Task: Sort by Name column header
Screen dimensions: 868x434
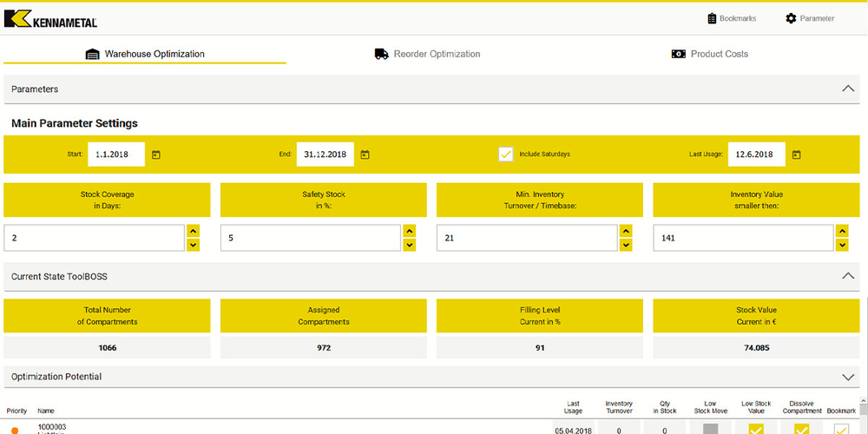Action: click(x=46, y=411)
